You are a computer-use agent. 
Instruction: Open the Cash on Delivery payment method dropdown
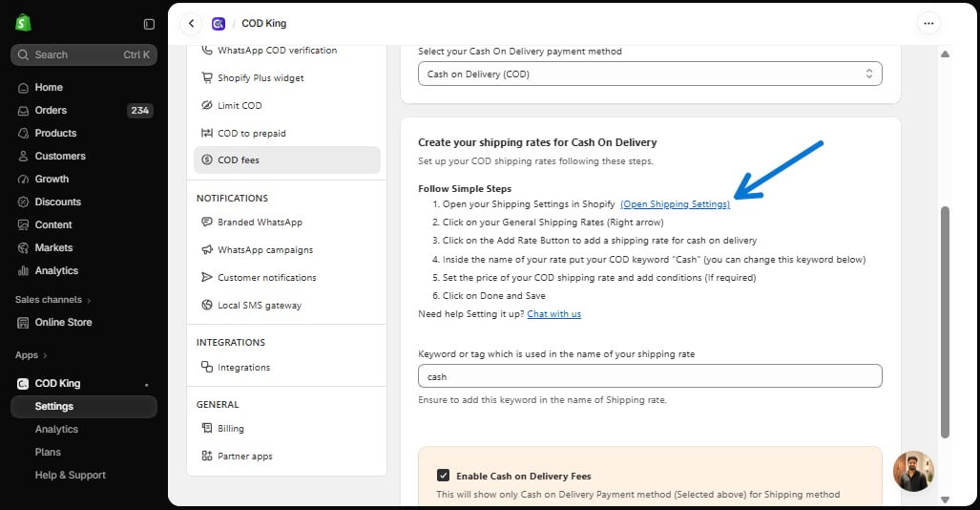650,74
